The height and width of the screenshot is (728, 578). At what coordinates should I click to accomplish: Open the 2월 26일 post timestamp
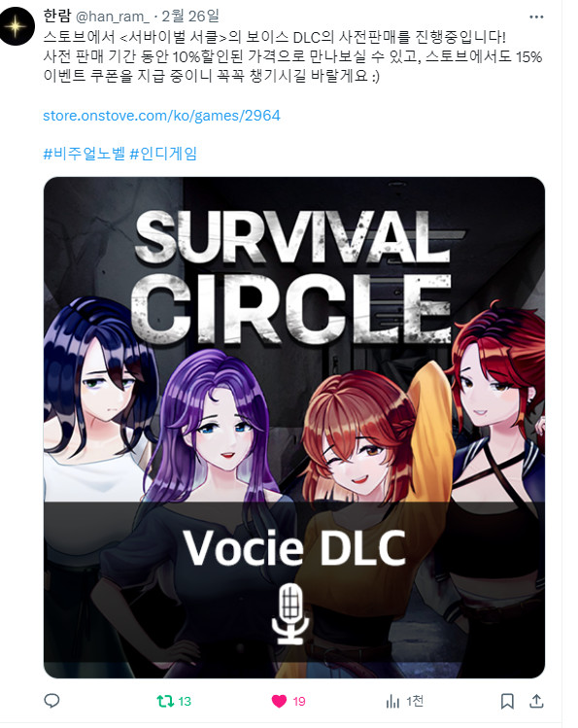pos(190,17)
